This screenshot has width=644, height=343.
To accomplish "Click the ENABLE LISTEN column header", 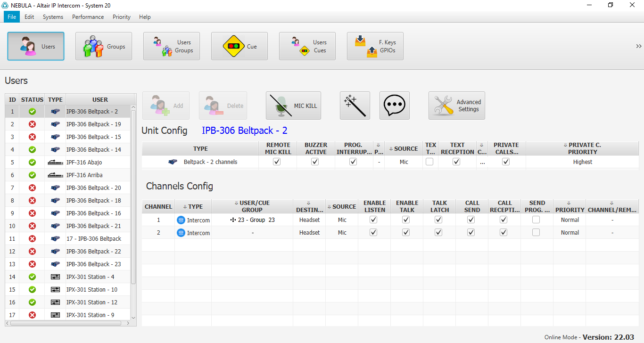I will tap(375, 206).
